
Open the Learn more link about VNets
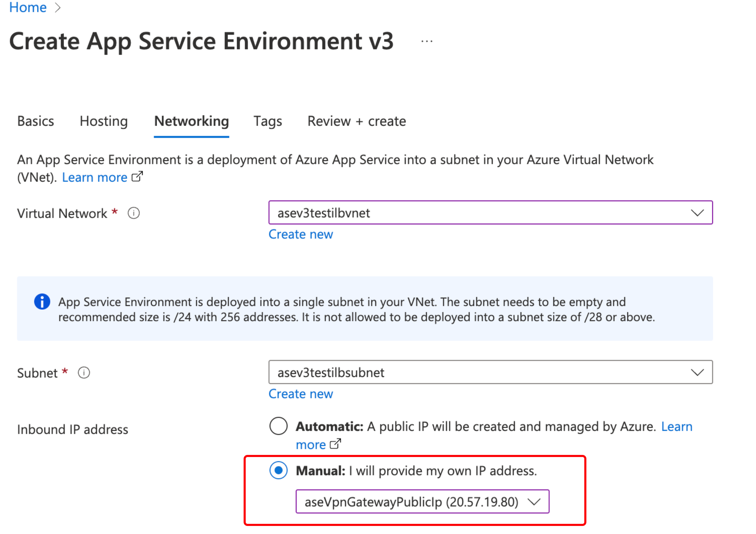[x=94, y=177]
